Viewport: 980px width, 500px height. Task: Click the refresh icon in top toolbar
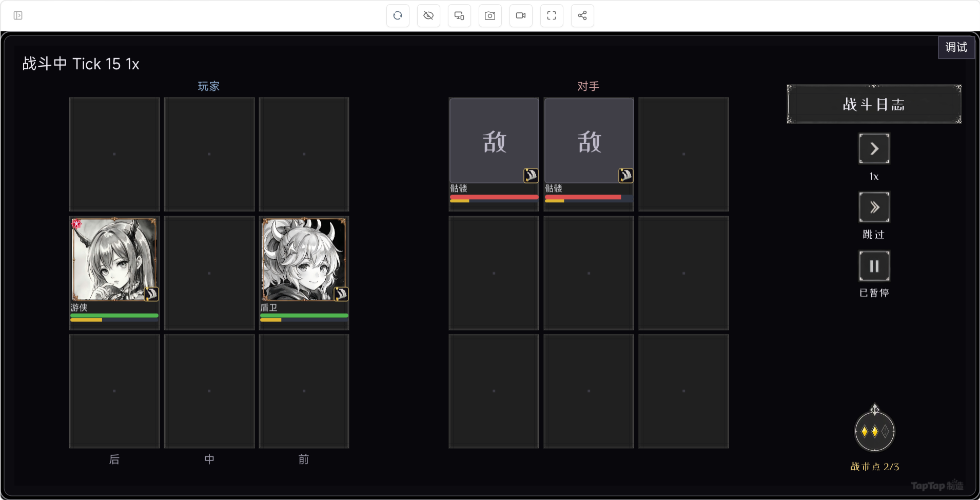tap(398, 15)
